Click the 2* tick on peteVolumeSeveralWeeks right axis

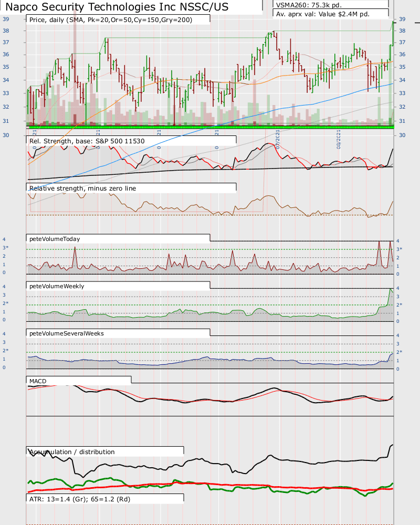pos(399,352)
